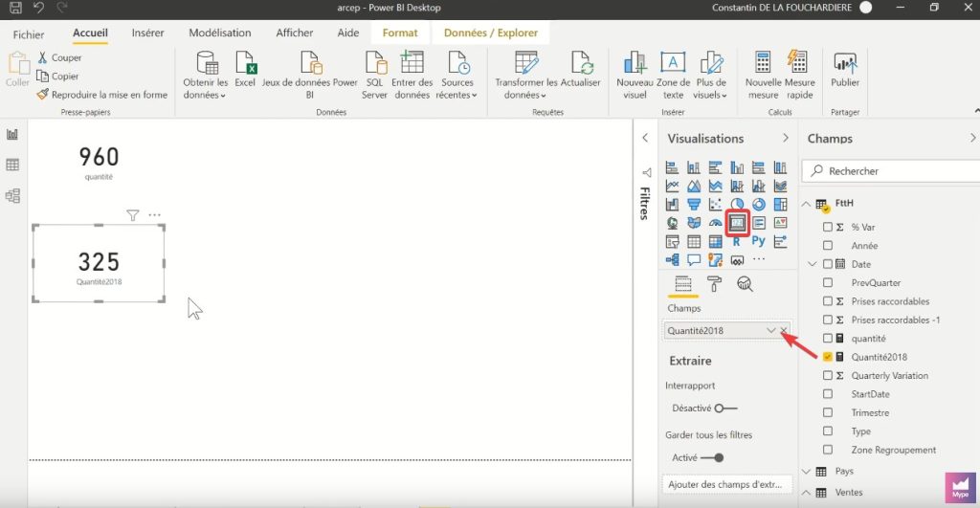Image resolution: width=980 pixels, height=508 pixels.
Task: Open the Fichier menu
Action: [x=28, y=34]
